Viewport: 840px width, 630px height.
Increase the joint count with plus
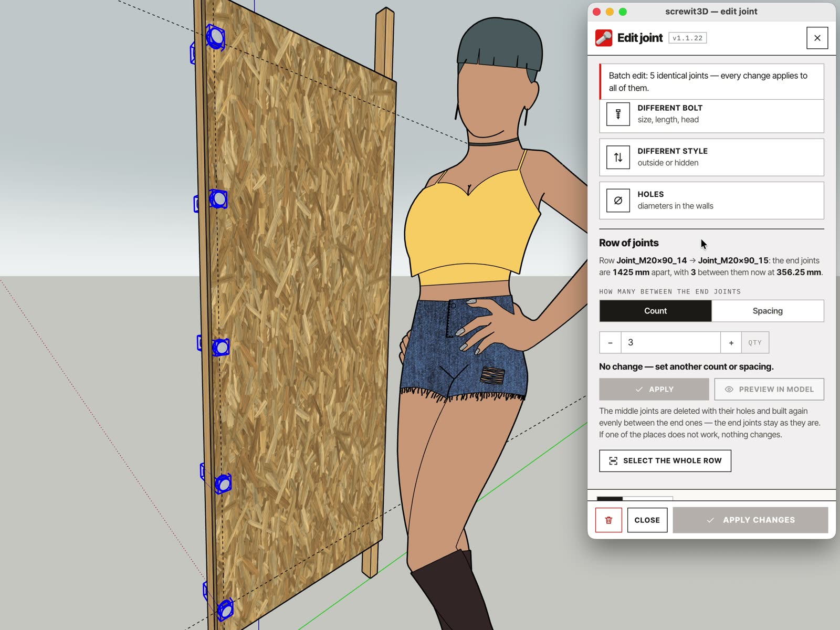coord(731,342)
